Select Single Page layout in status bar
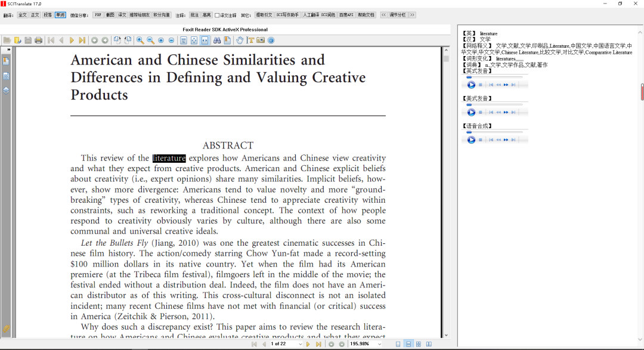 tap(398, 344)
